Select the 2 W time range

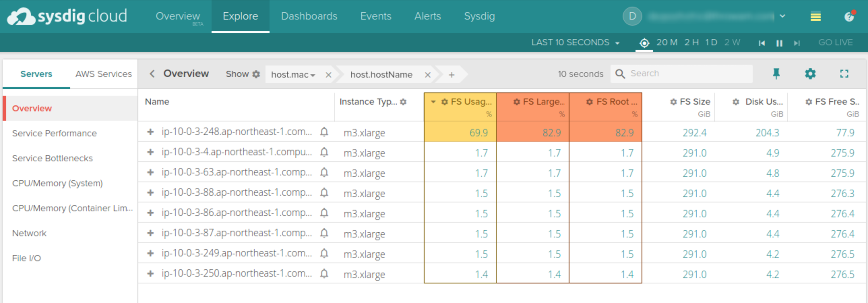coord(732,42)
